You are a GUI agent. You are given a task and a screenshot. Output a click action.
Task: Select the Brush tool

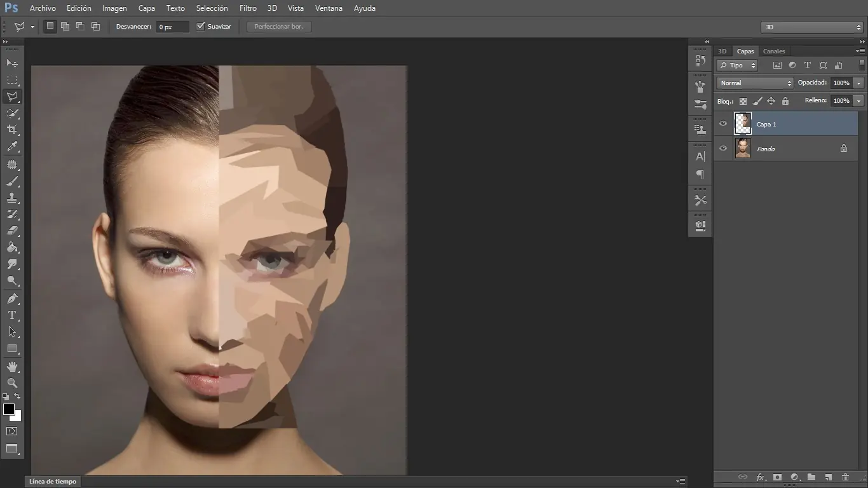tap(12, 181)
